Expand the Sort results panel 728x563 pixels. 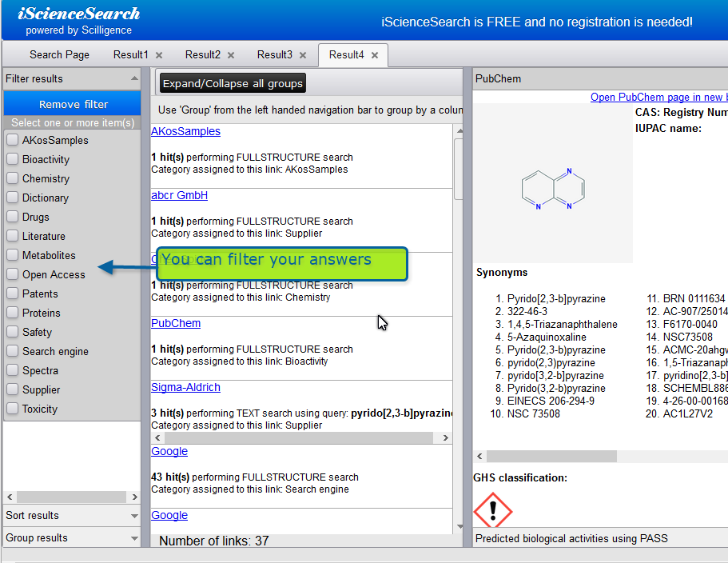click(x=134, y=516)
